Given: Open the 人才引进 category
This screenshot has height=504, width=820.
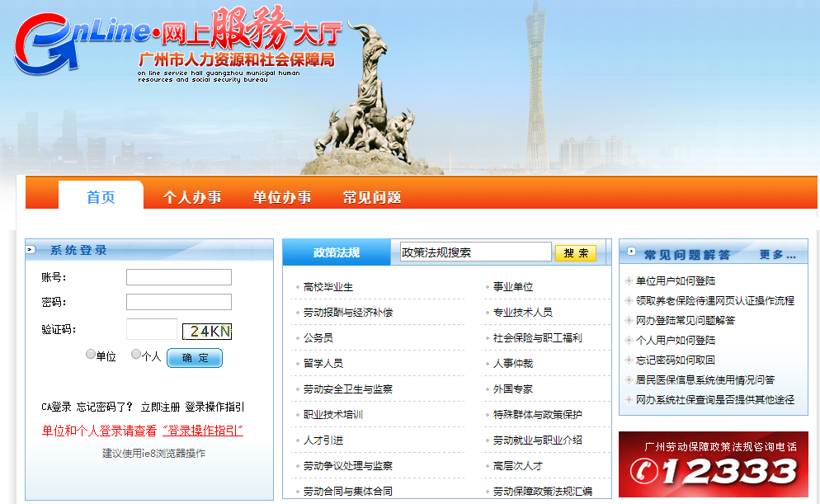Looking at the screenshot, I should coord(323,440).
